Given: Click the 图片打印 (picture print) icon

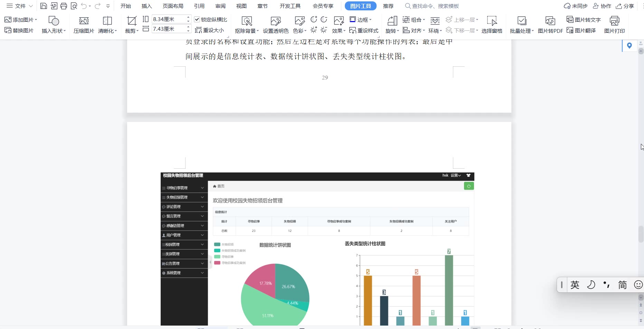Looking at the screenshot, I should 615,21.
